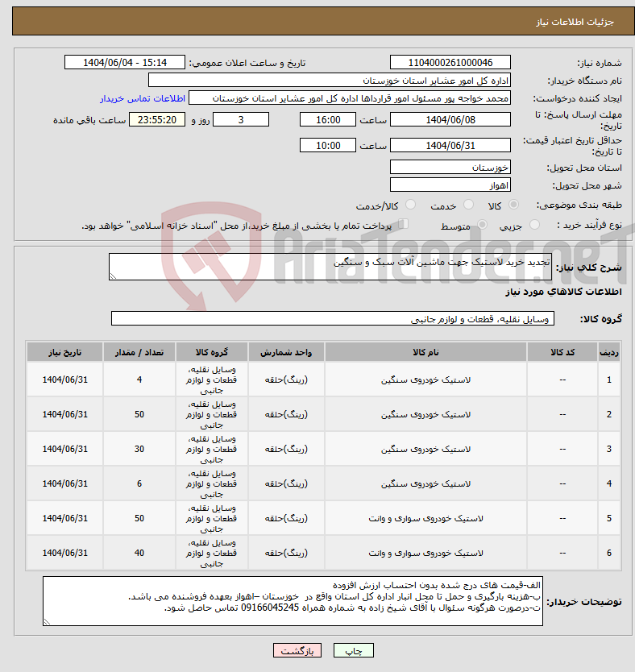Image resolution: width=635 pixels, height=672 pixels.
Task: Open the buyer contact info link
Action: pos(143,98)
